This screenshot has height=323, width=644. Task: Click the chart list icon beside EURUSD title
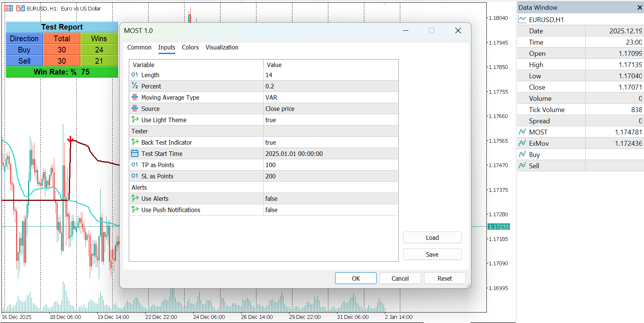9,8
